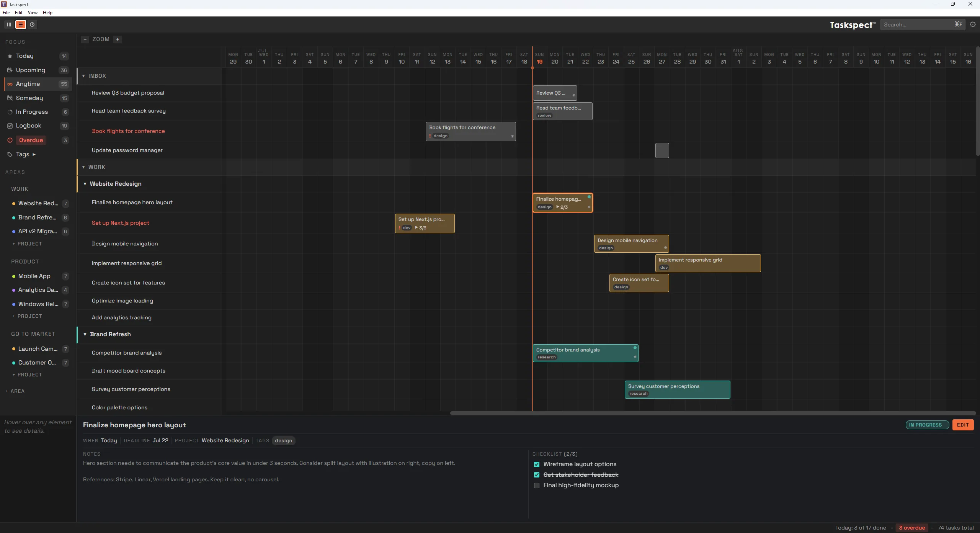This screenshot has width=980, height=533.
Task: Select Optimize image loading task row
Action: click(x=149, y=301)
